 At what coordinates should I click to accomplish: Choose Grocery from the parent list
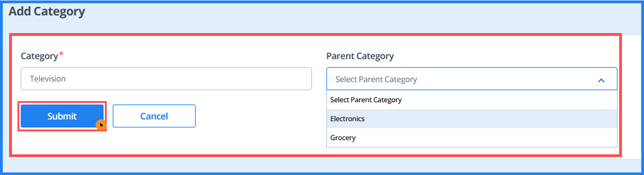(x=343, y=138)
